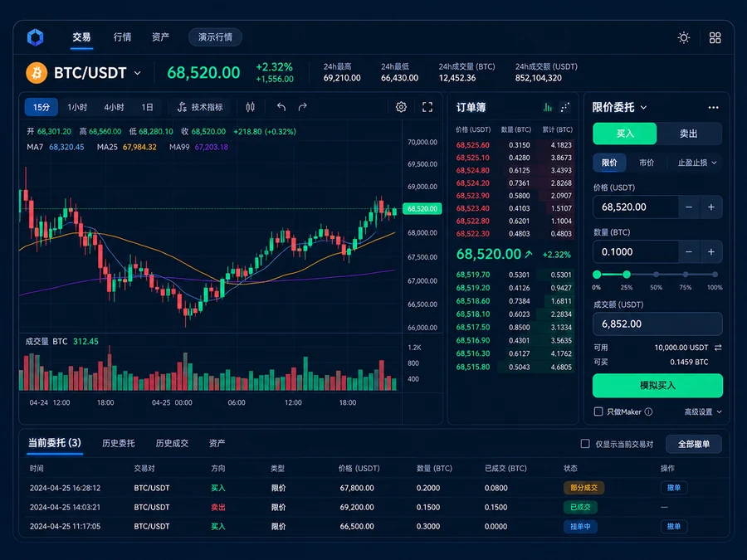
Task: Click the transfer arrows next to 10,000.00 USDT
Action: click(x=718, y=348)
